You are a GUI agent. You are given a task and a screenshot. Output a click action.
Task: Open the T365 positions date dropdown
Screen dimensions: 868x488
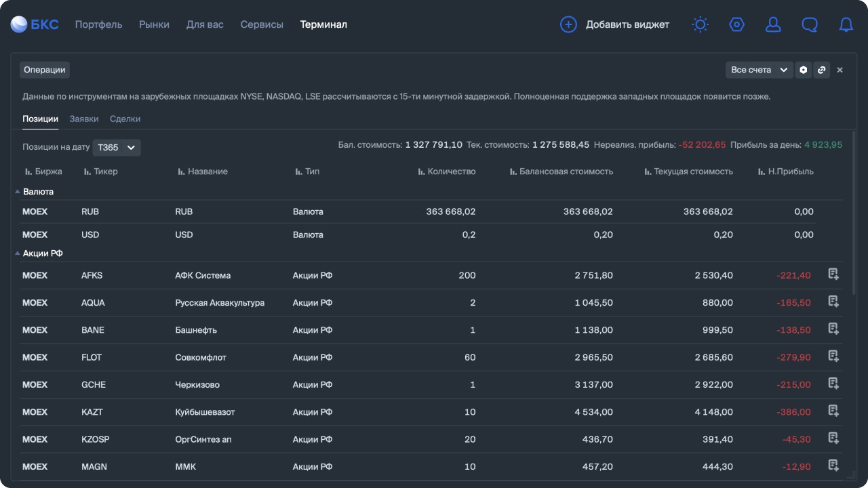(x=117, y=147)
